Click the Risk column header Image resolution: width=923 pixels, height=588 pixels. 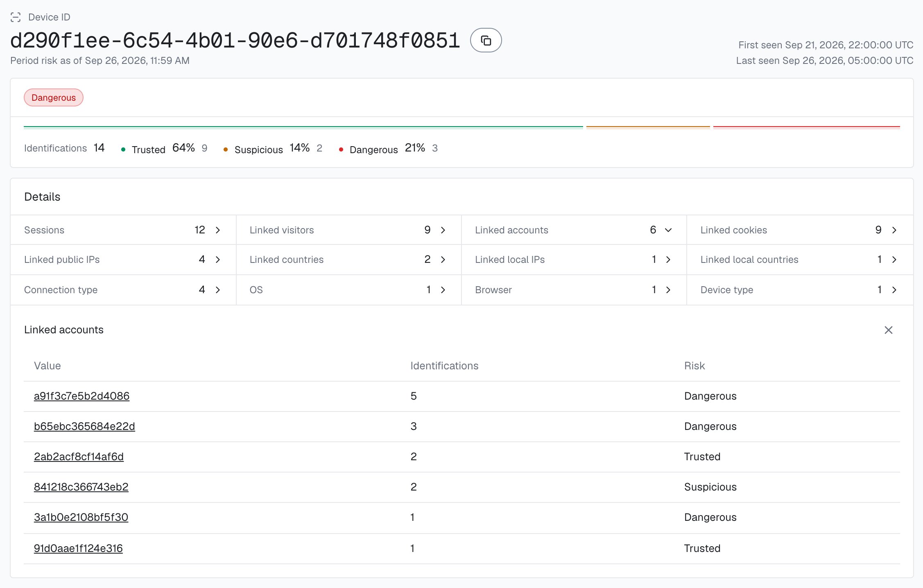coord(695,366)
